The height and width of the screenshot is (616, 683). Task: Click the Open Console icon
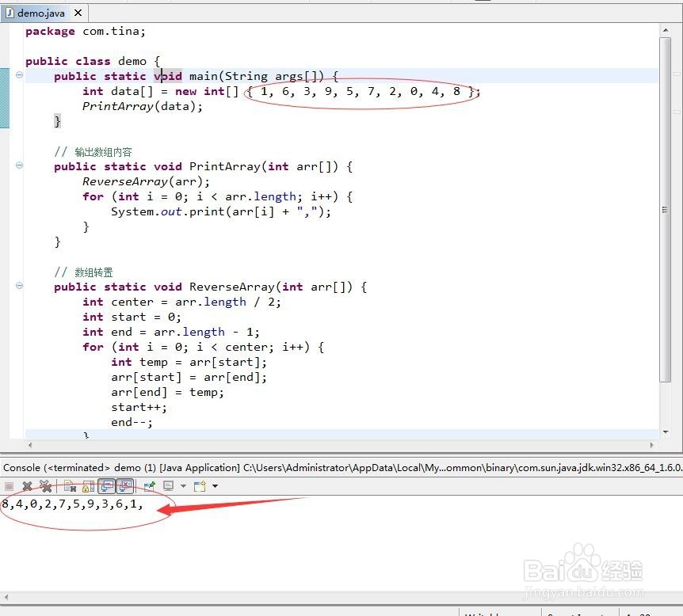pos(200,486)
